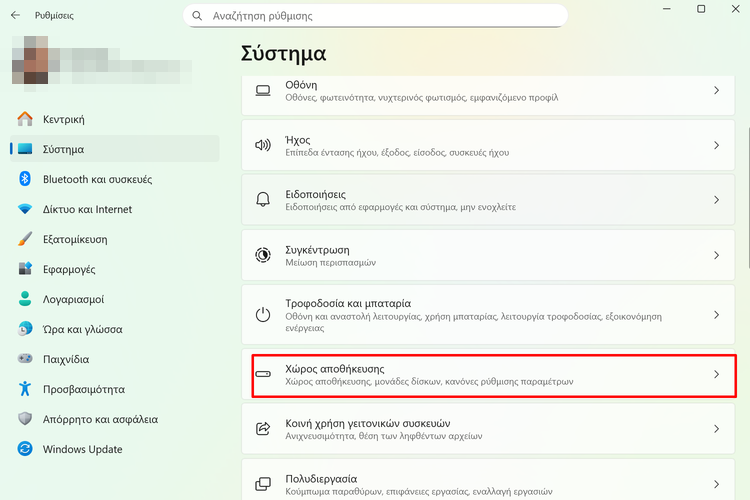Click the bell icon in Ειδοποιήσεις row
The height and width of the screenshot is (500, 750).
[x=263, y=200]
